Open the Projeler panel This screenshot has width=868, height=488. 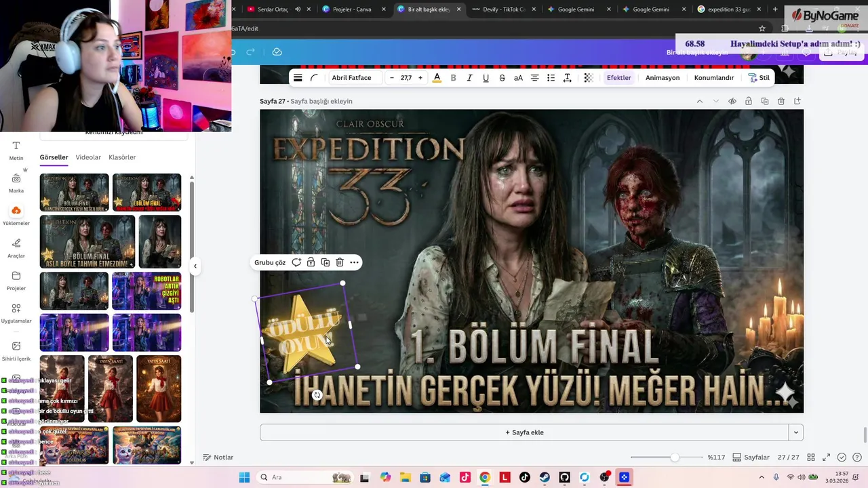pyautogui.click(x=16, y=281)
